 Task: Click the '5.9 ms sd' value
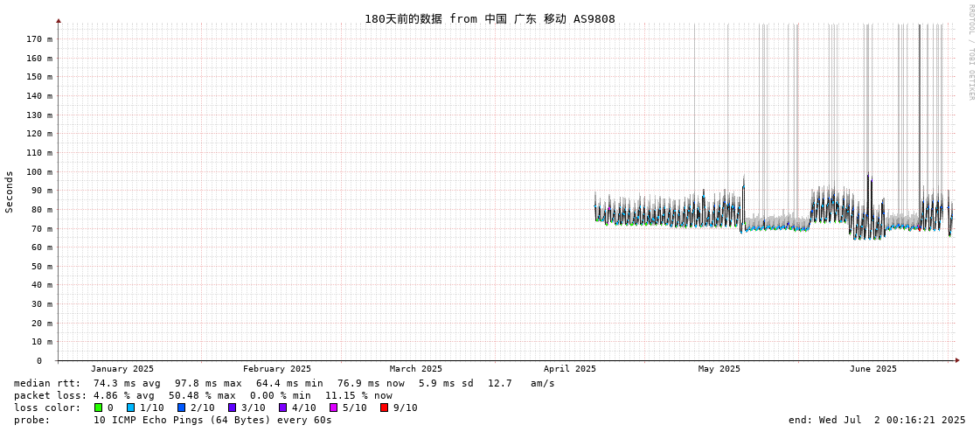pyautogui.click(x=447, y=383)
